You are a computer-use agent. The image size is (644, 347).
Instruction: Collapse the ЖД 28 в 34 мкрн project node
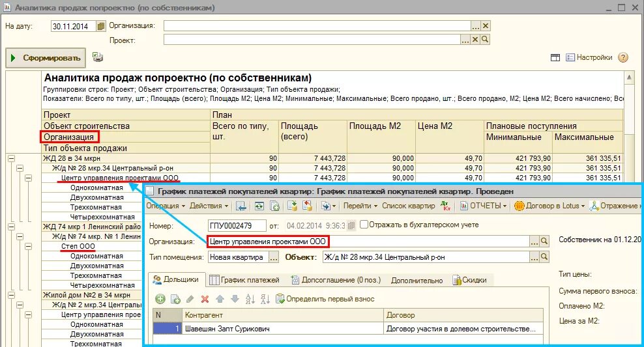[x=11, y=158]
